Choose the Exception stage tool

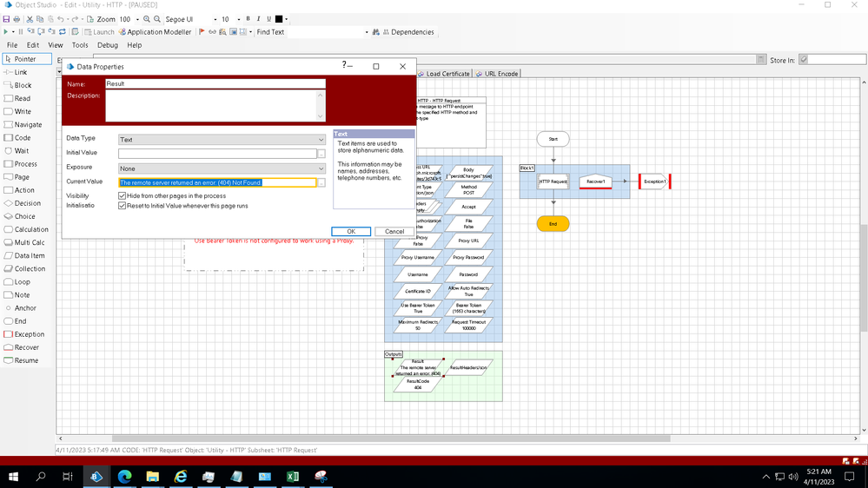pos(29,334)
